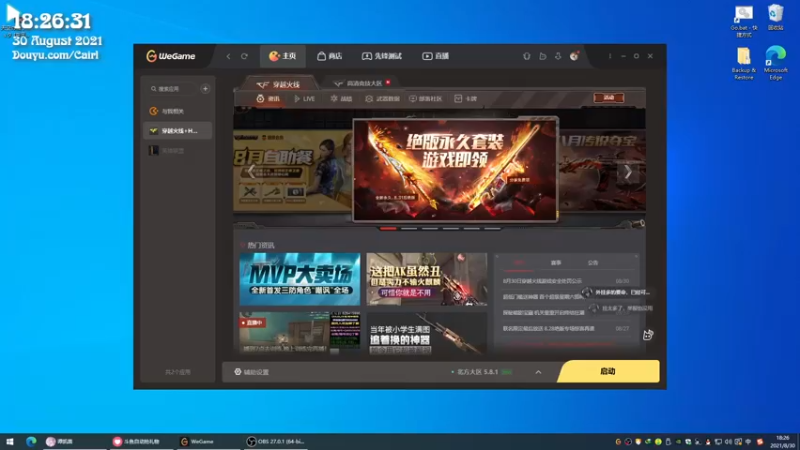This screenshot has width=800, height=450.
Task: Click the gear-icon sub-tab
Action: 341,99
